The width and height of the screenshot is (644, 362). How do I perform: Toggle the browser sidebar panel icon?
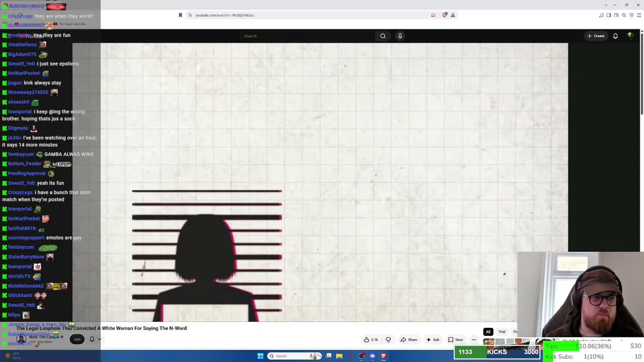(x=609, y=15)
